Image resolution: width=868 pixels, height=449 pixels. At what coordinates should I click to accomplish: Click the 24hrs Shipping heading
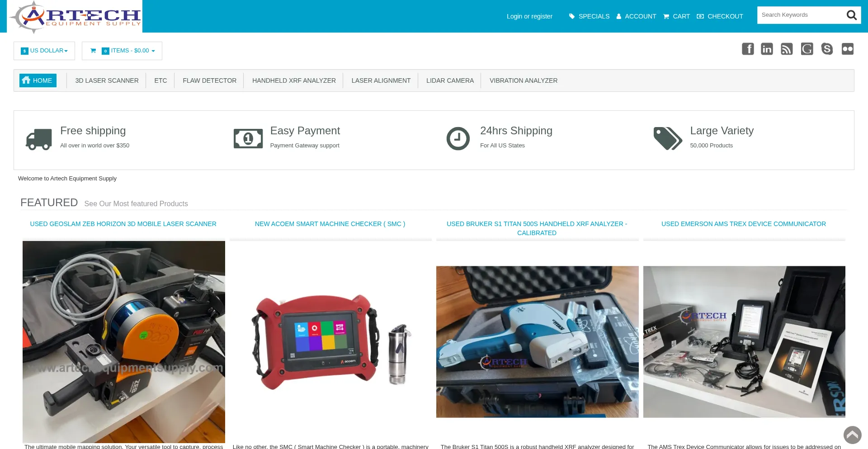point(516,131)
